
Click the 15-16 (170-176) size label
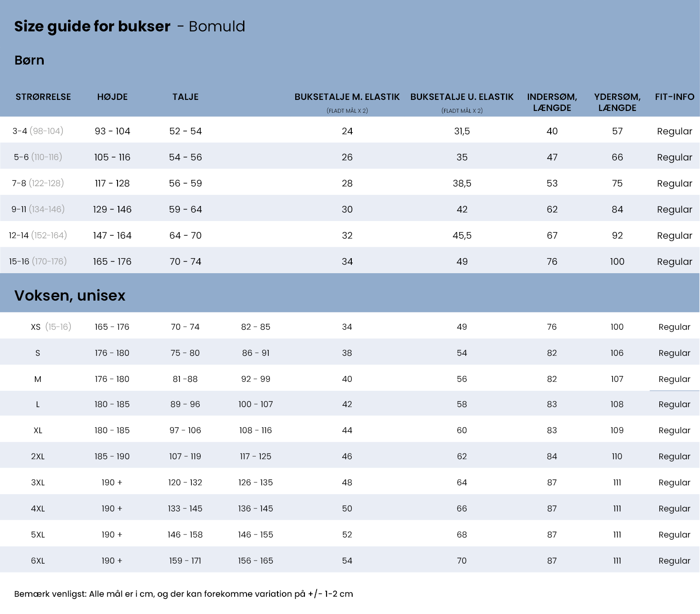coord(38,261)
